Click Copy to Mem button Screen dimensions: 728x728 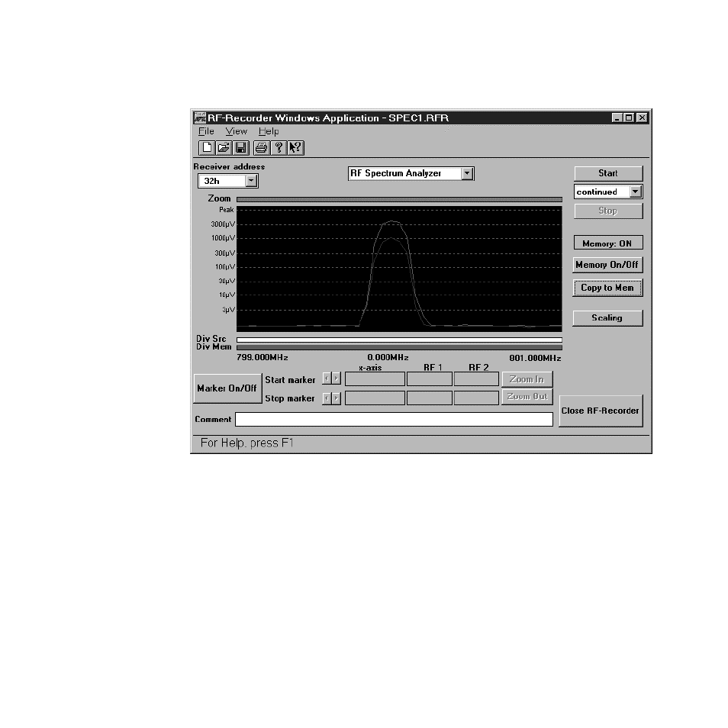(x=607, y=288)
